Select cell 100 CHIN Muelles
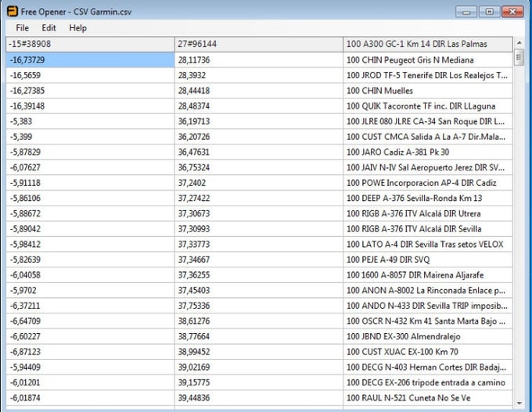This screenshot has width=532, height=412. pos(428,91)
